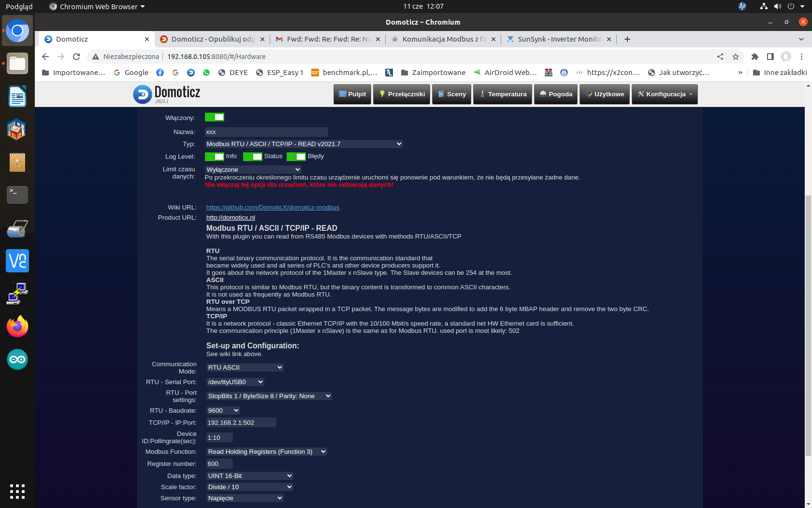812x508 pixels.
Task: Open the Facebook bookmark icon
Action: click(160, 73)
